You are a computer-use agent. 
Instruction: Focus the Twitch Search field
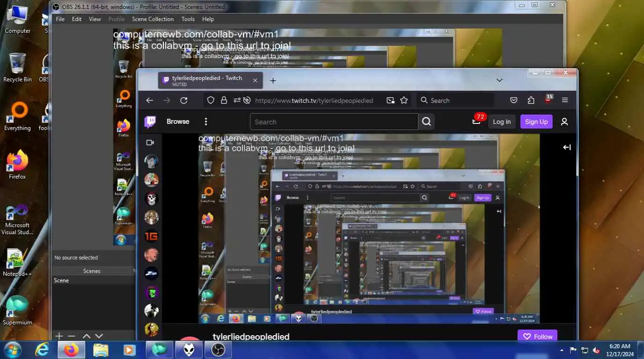(x=334, y=122)
